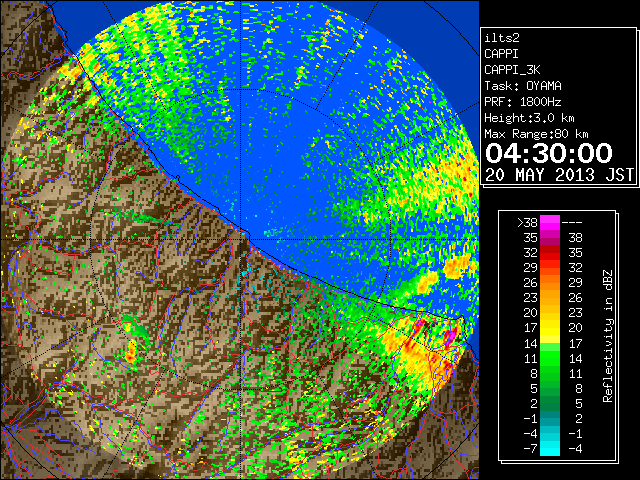The height and width of the screenshot is (480, 640).
Task: Click the "-7" legend value
Action: pos(530,449)
